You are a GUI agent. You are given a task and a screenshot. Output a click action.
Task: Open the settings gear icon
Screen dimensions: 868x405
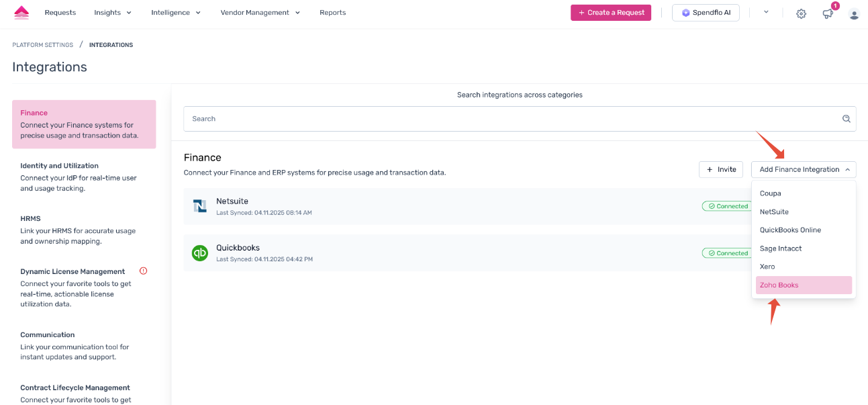tap(801, 13)
